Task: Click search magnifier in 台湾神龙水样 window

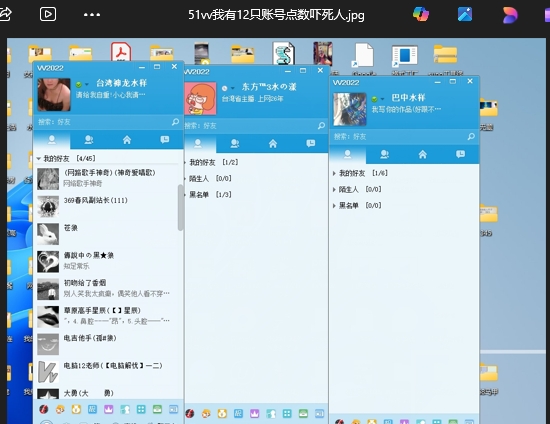Action: coord(175,122)
